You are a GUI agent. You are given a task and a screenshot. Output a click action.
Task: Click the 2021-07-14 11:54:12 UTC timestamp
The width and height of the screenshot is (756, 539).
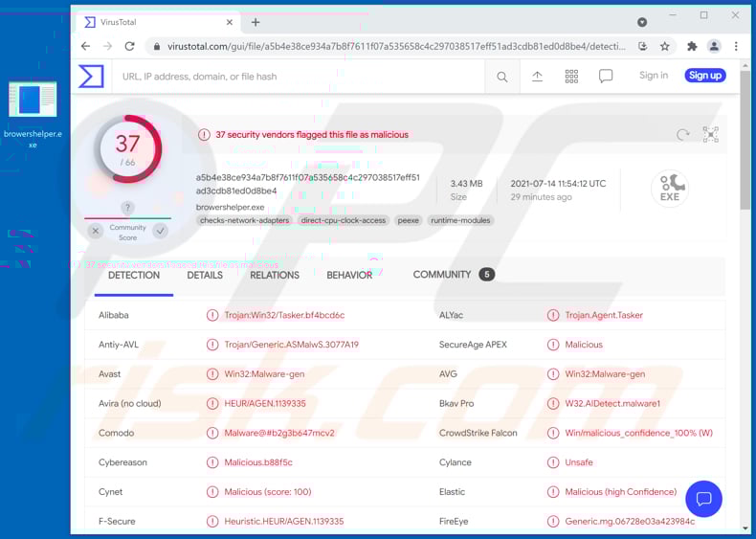(558, 184)
